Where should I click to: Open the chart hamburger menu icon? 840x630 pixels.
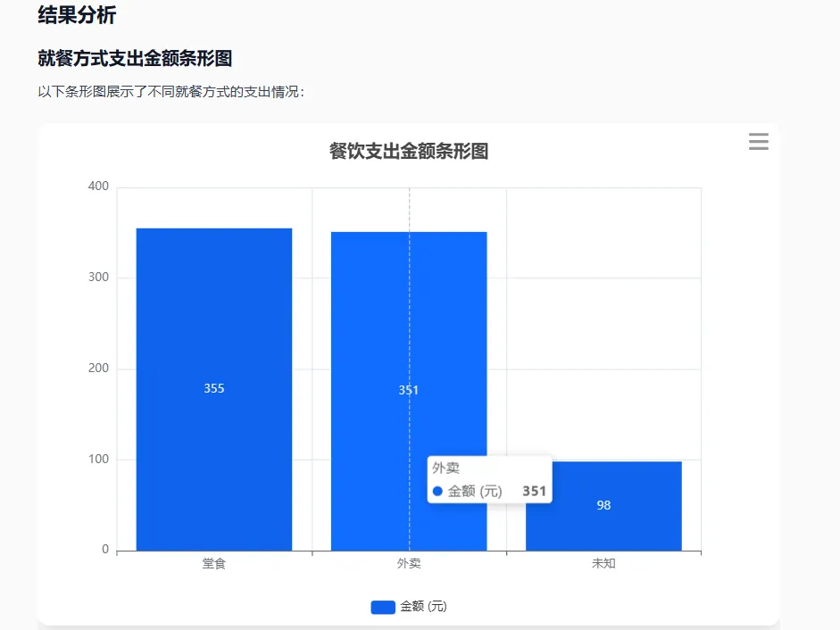759,141
